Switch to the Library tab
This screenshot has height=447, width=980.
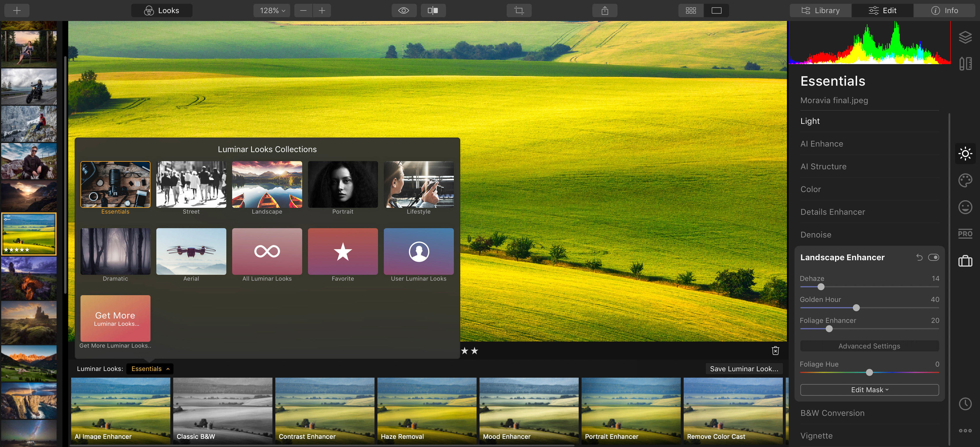(820, 11)
